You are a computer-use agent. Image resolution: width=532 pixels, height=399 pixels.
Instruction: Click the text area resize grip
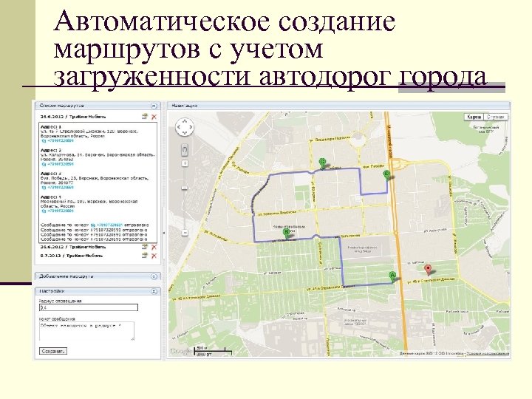pos(132,338)
